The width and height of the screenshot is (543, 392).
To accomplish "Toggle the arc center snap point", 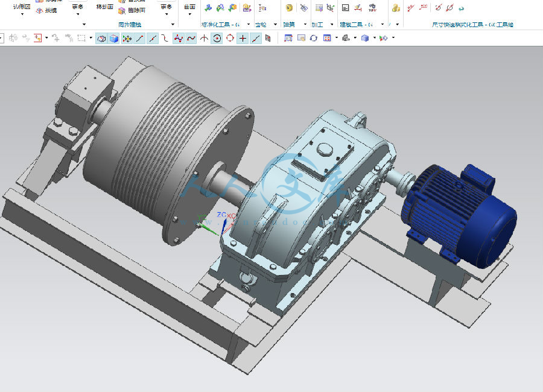I will point(217,38).
